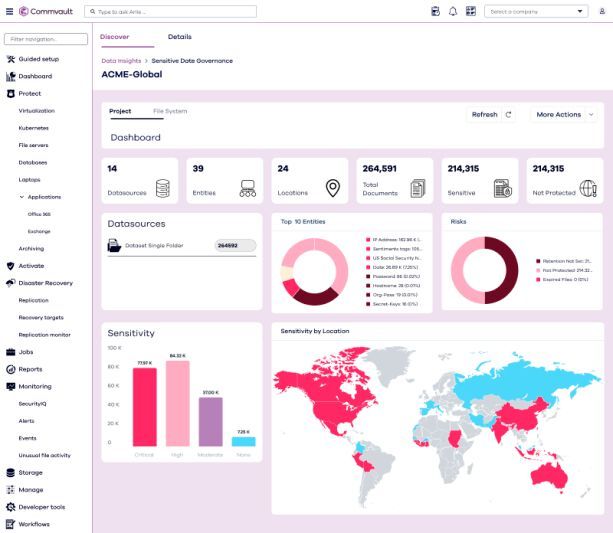
Task: Open Kubernetes under Protect
Action: tap(33, 128)
